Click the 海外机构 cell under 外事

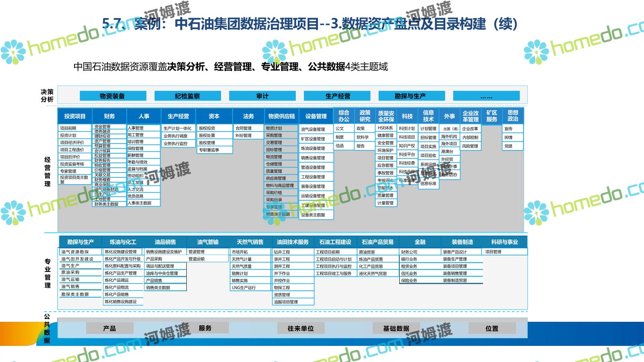tap(449, 137)
